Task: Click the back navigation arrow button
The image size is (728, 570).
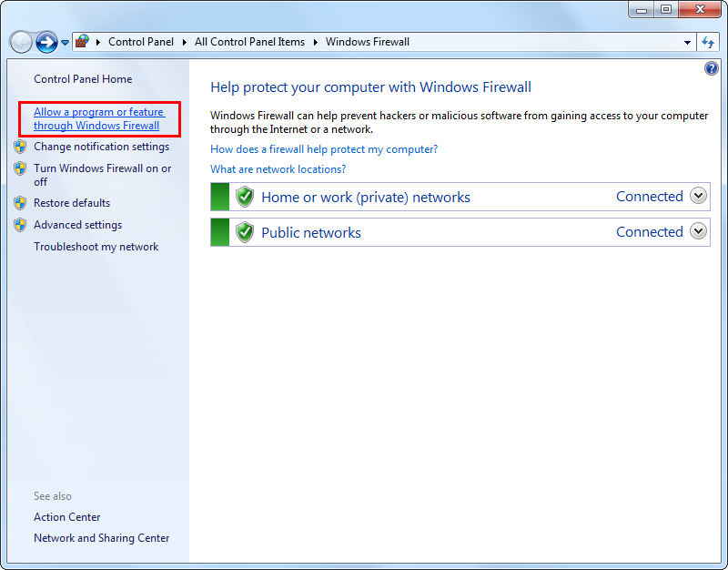Action: tap(21, 42)
